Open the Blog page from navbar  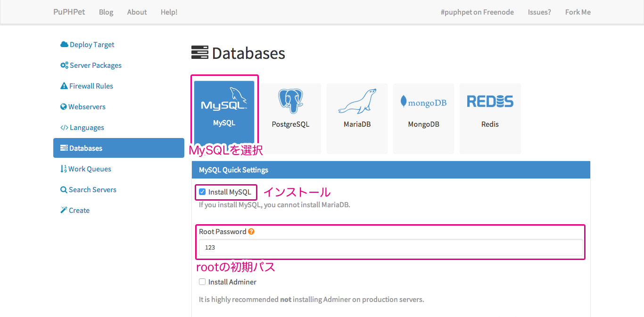click(x=106, y=12)
